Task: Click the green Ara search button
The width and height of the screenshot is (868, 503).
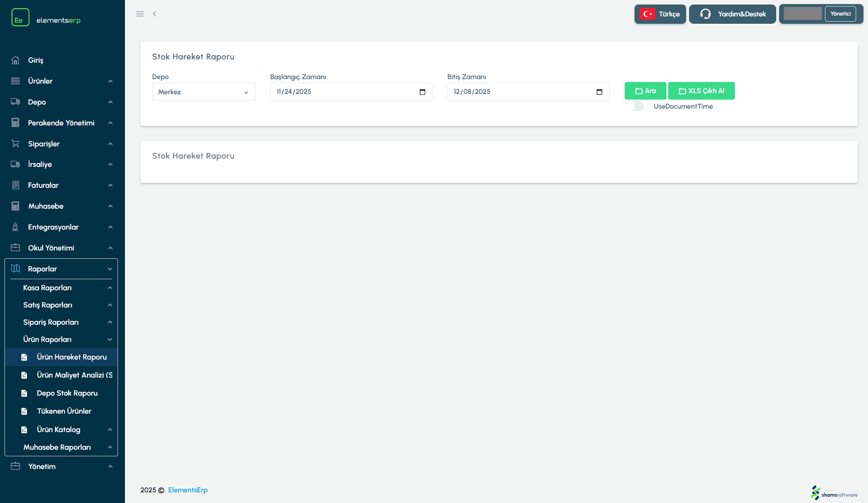Action: coord(645,91)
